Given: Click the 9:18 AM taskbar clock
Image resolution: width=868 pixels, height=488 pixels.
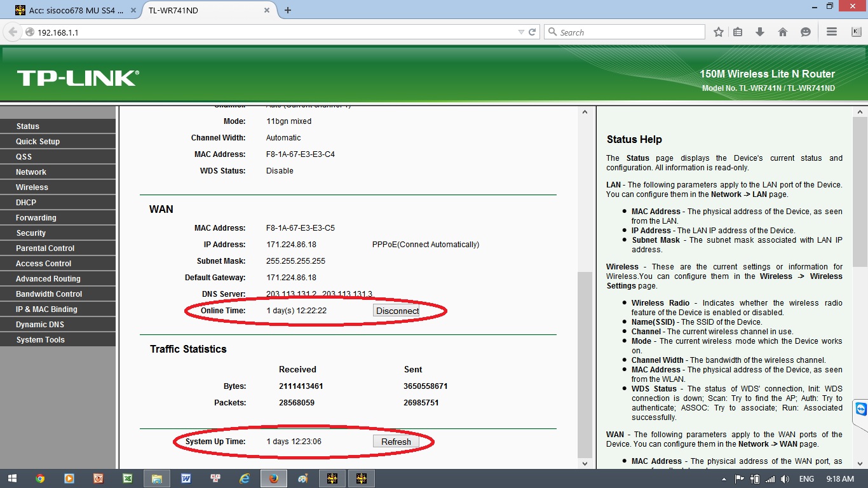Looking at the screenshot, I should [840, 479].
